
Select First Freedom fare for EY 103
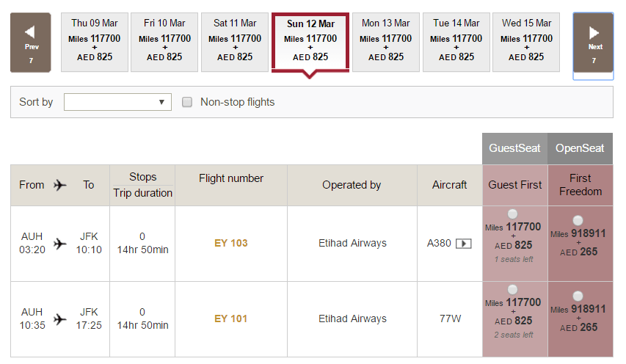click(578, 220)
